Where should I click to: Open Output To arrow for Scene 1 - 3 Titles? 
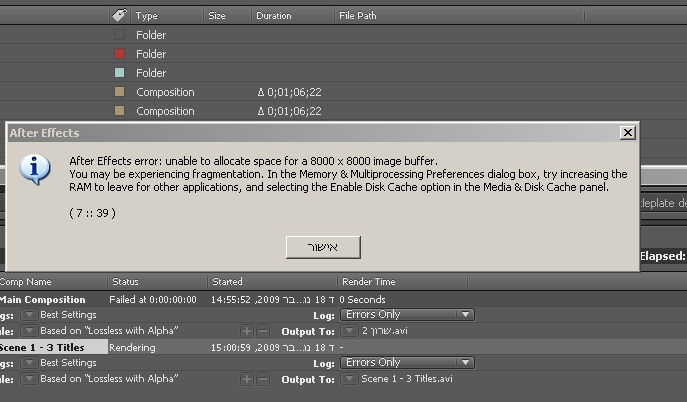coord(348,380)
